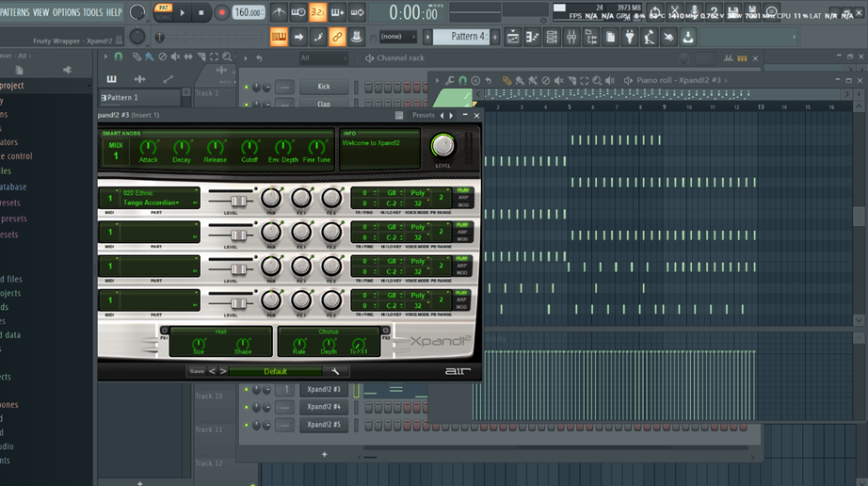The height and width of the screenshot is (486, 868).
Task: Switch to PAT pattern mode
Action: (163, 8)
